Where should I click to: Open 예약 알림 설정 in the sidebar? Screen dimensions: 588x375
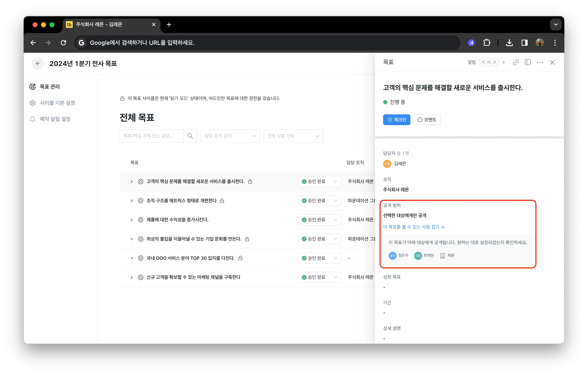pos(50,119)
